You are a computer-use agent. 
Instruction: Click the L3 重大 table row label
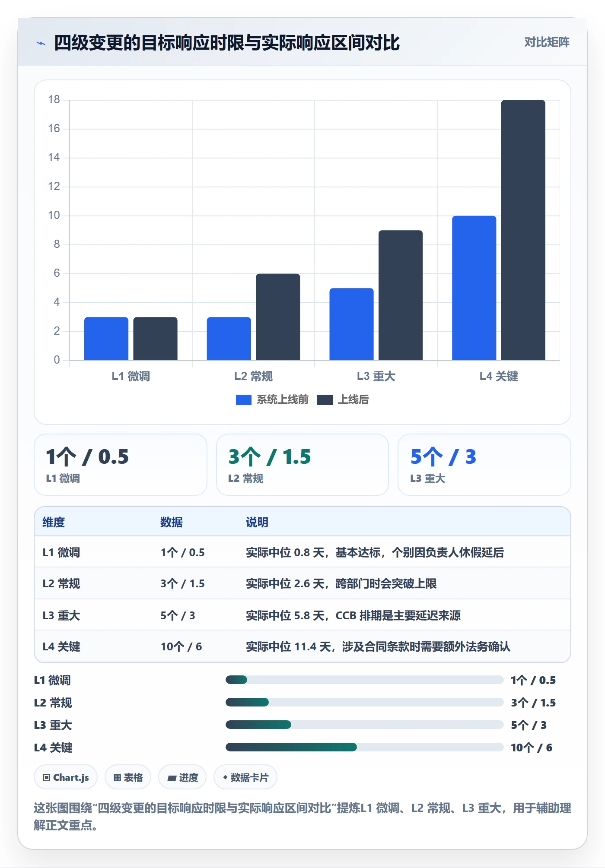(x=61, y=615)
